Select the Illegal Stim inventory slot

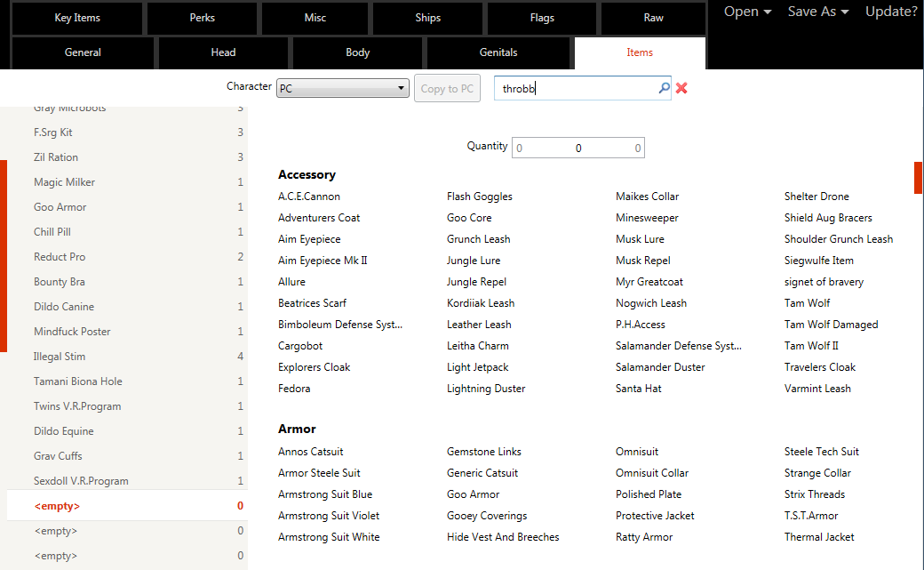click(x=127, y=357)
